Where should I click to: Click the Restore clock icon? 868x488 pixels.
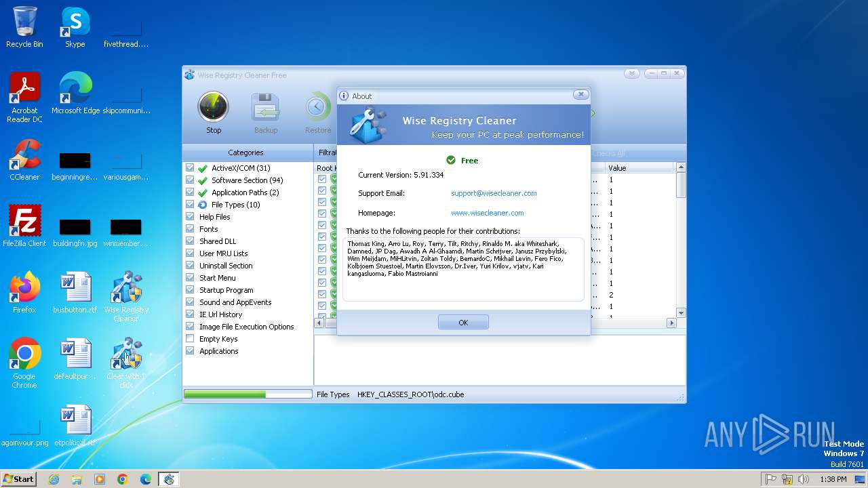click(317, 108)
